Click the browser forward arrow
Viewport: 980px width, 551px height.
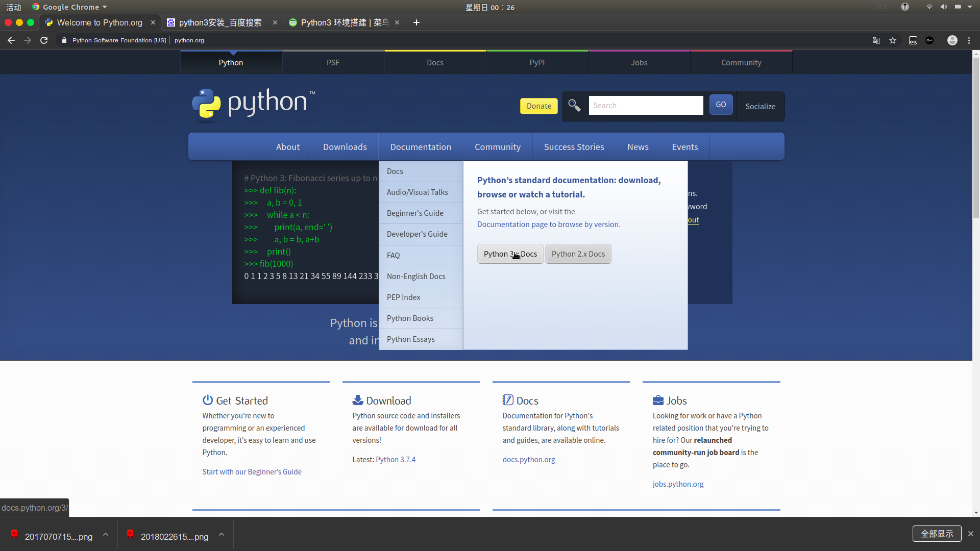[x=28, y=40]
